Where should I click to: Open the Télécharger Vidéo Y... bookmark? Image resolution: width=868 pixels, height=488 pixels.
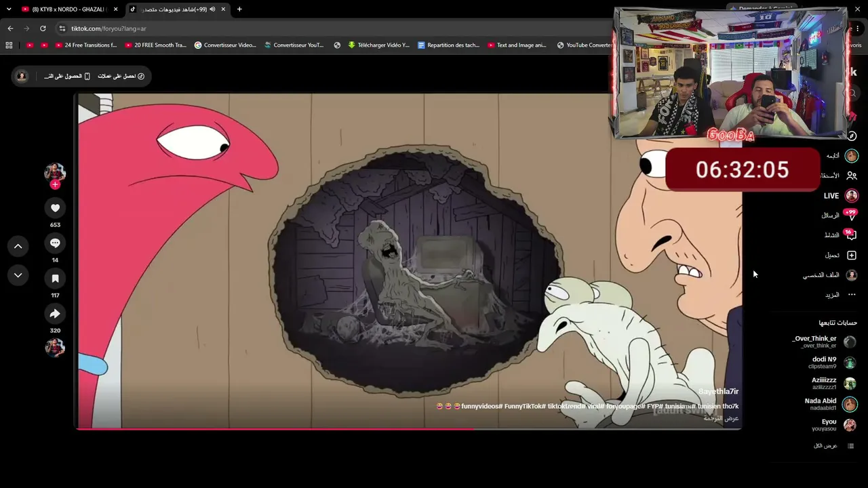[x=379, y=45]
